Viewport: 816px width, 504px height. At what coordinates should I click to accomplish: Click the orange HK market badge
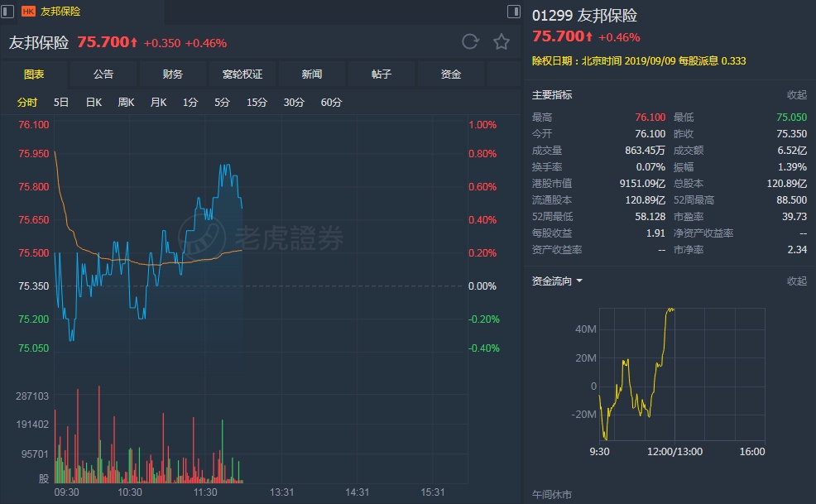(x=27, y=12)
